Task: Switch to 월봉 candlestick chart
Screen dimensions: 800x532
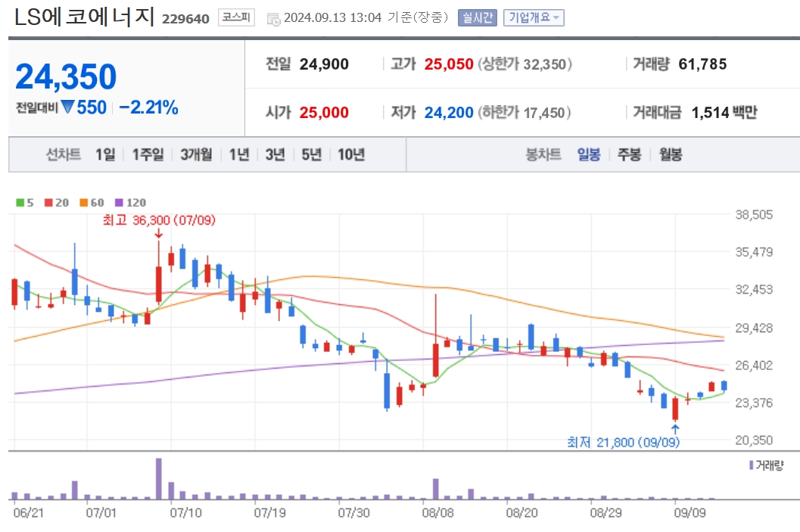Action: (671, 154)
